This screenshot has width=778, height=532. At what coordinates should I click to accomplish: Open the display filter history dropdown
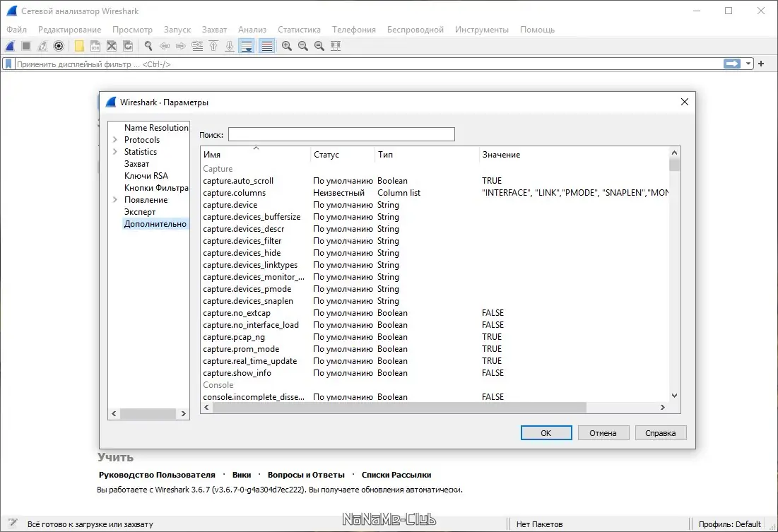point(748,64)
